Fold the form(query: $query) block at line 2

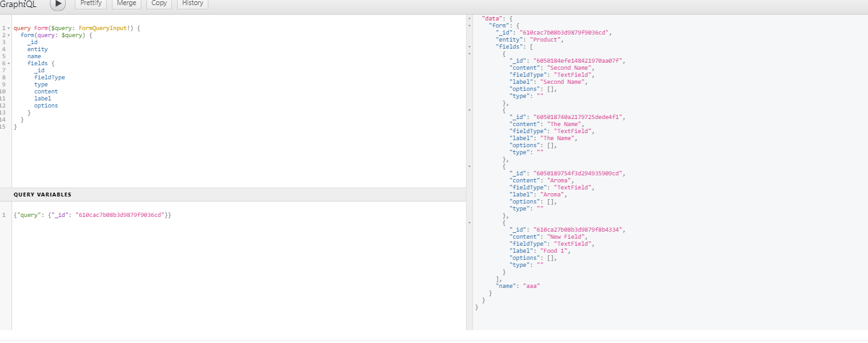(8, 35)
